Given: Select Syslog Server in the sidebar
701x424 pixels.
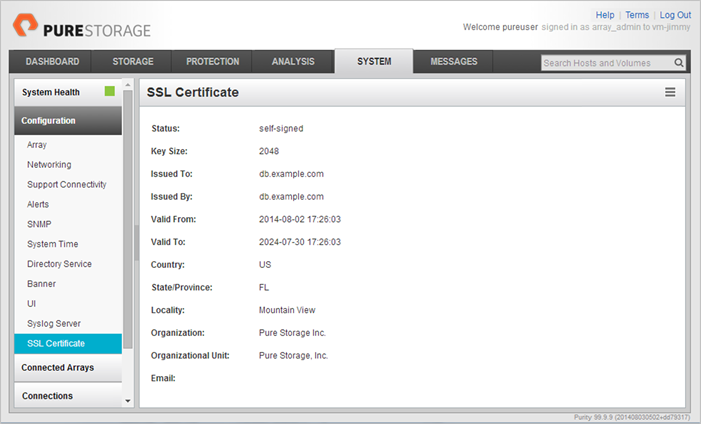Looking at the screenshot, I should [x=54, y=324].
